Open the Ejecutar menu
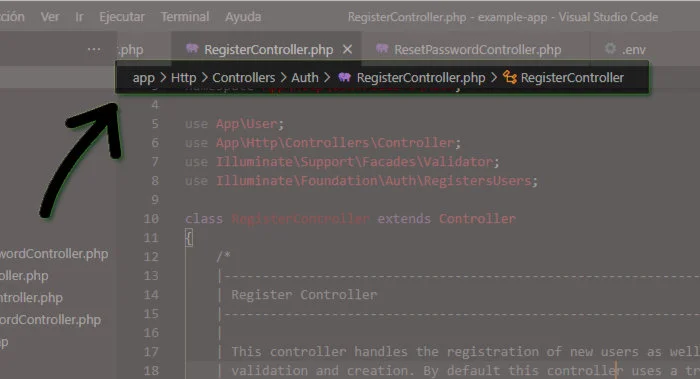700x379 pixels. click(x=122, y=17)
